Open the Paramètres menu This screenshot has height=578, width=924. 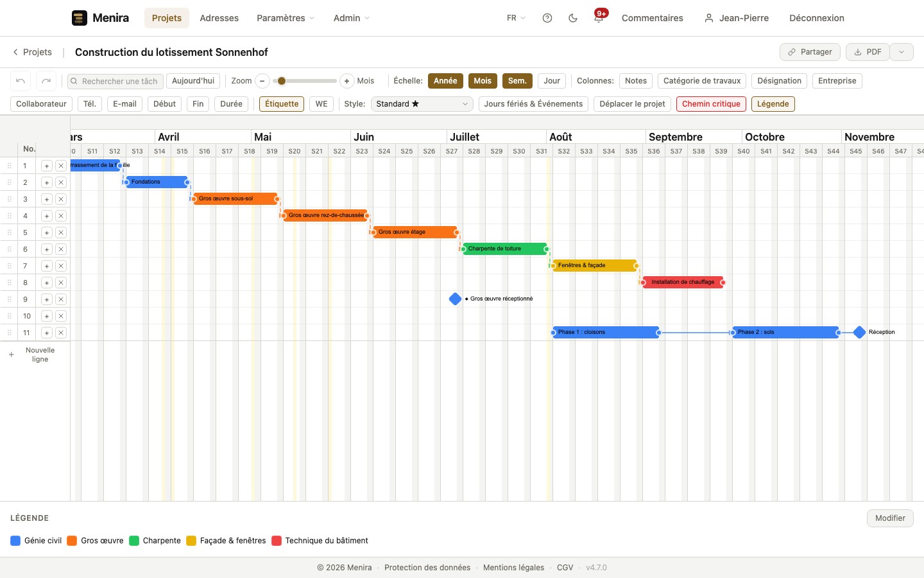286,18
